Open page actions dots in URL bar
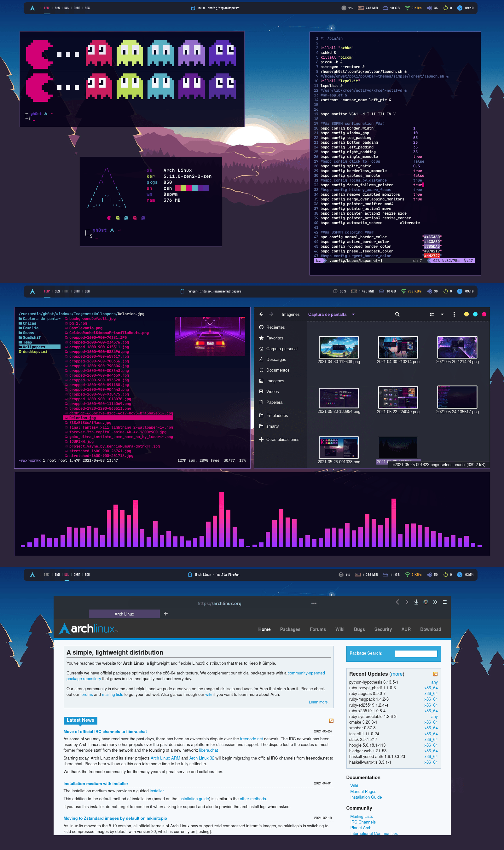504x850 pixels. pos(314,603)
